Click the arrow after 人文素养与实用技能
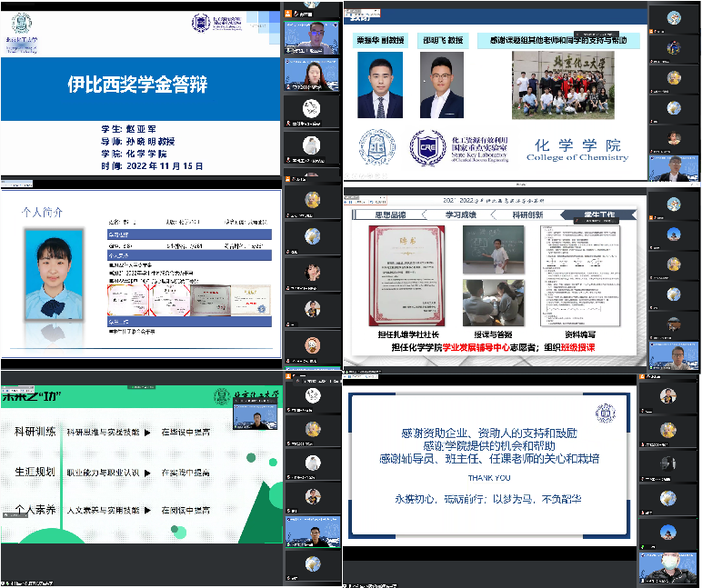This screenshot has width=702, height=588. coord(147,511)
